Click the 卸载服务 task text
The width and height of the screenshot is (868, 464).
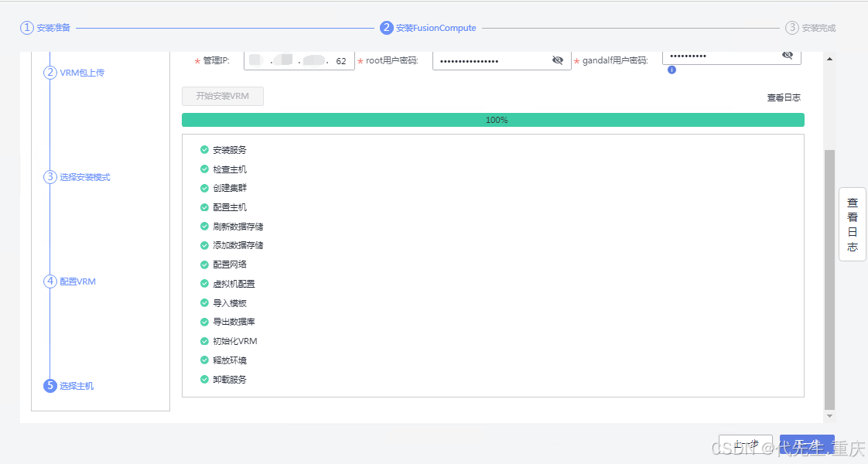[x=230, y=380]
